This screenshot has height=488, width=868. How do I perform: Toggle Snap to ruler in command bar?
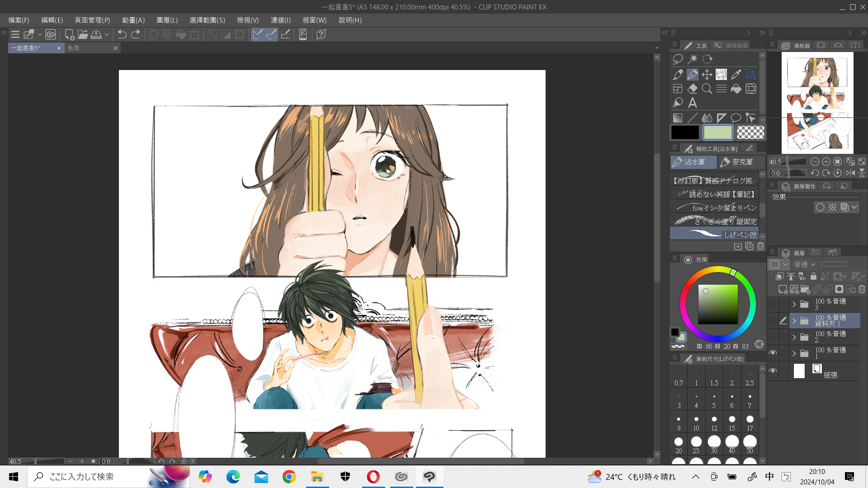[x=257, y=34]
